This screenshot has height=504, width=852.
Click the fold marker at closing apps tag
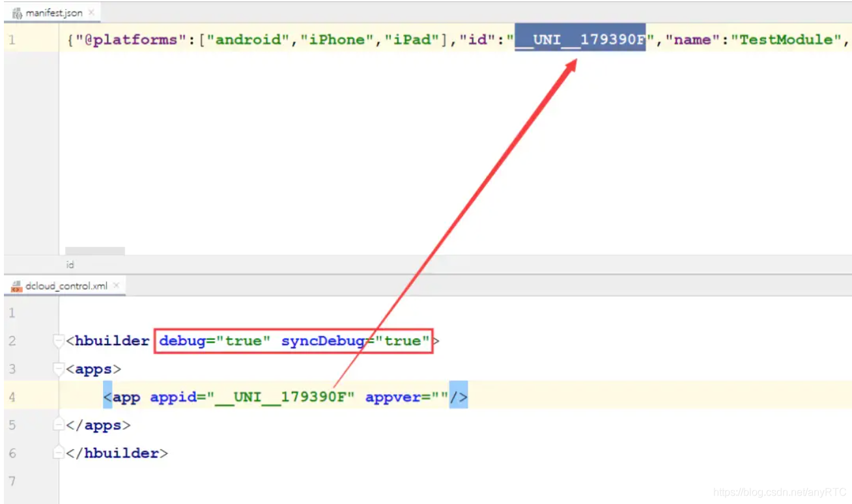click(59, 425)
